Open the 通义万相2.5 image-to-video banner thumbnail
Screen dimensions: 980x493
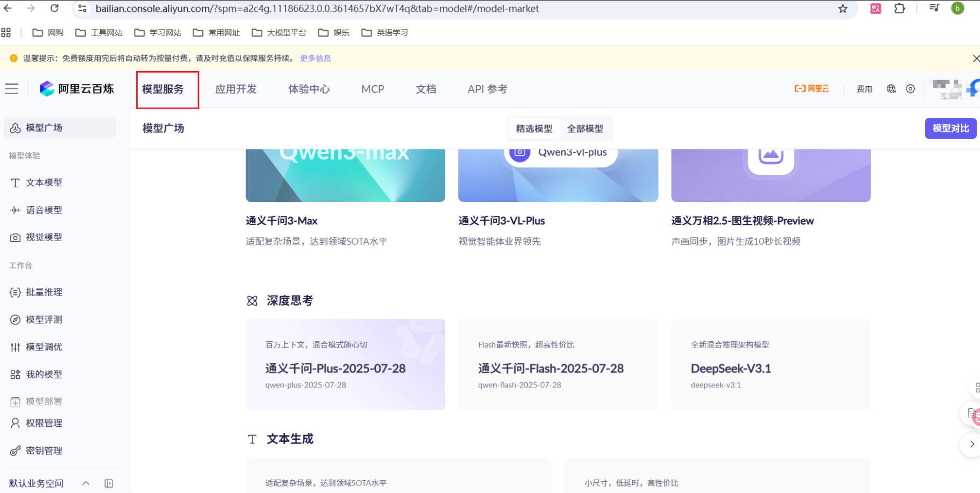click(771, 175)
